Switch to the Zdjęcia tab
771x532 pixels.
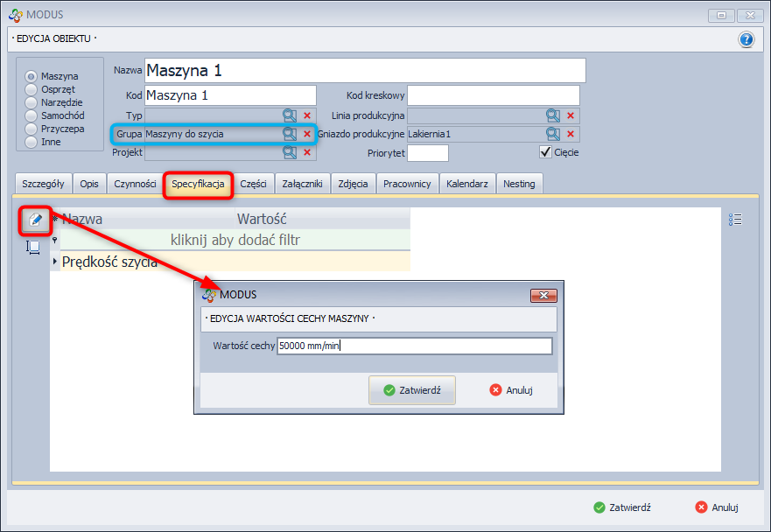point(353,184)
